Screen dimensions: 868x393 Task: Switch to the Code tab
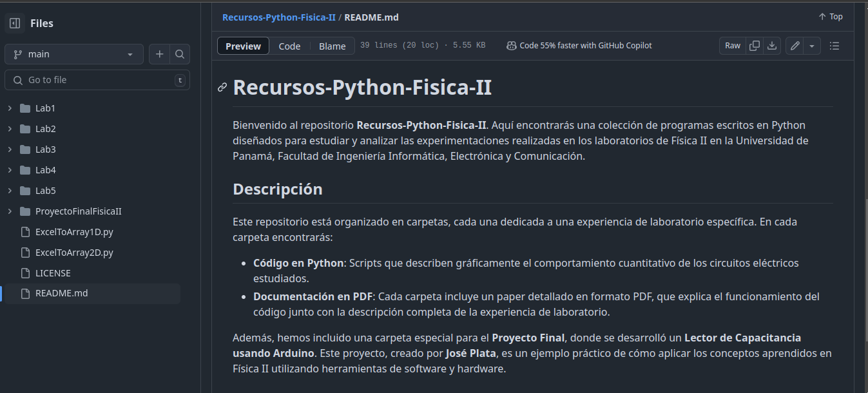(x=289, y=46)
